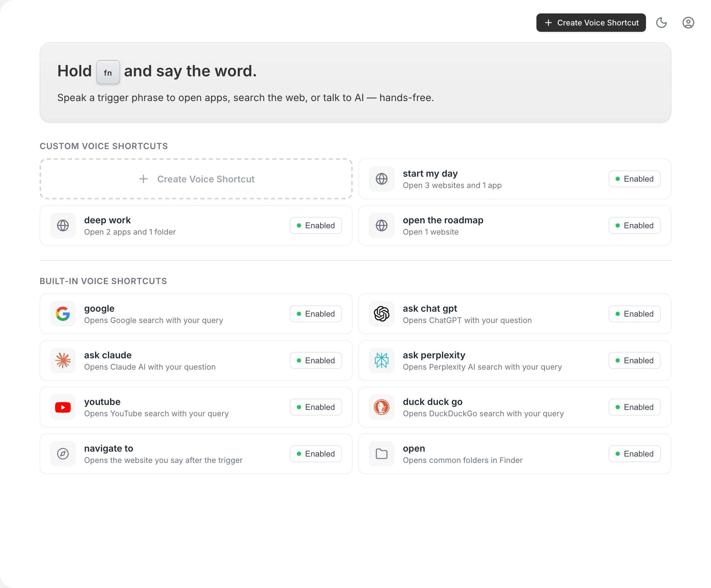The image size is (711, 588).
Task: Click the dashed Create Voice Shortcut card
Action: (196, 179)
